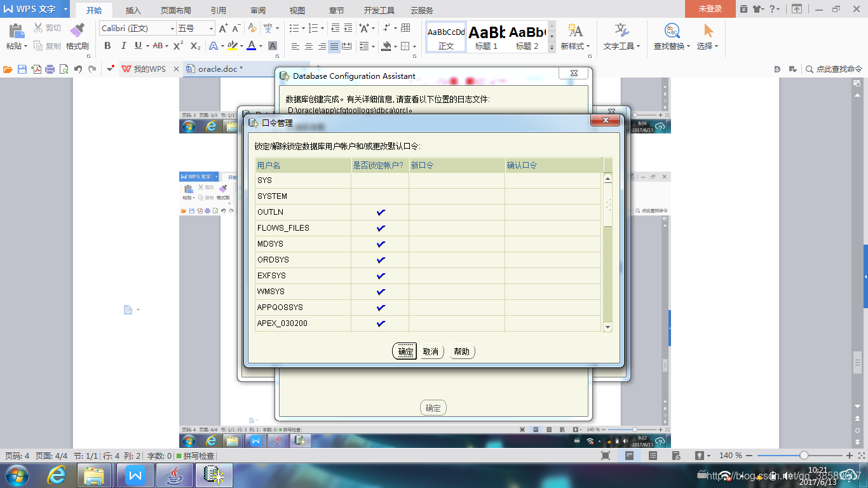Viewport: 868px width, 488px height.
Task: Click the help button in password management dialog
Action: [462, 351]
